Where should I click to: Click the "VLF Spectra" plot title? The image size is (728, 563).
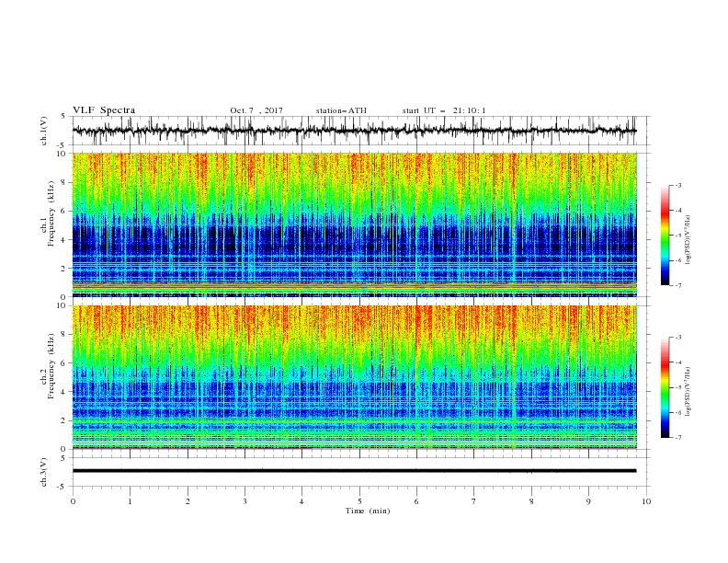(x=104, y=110)
